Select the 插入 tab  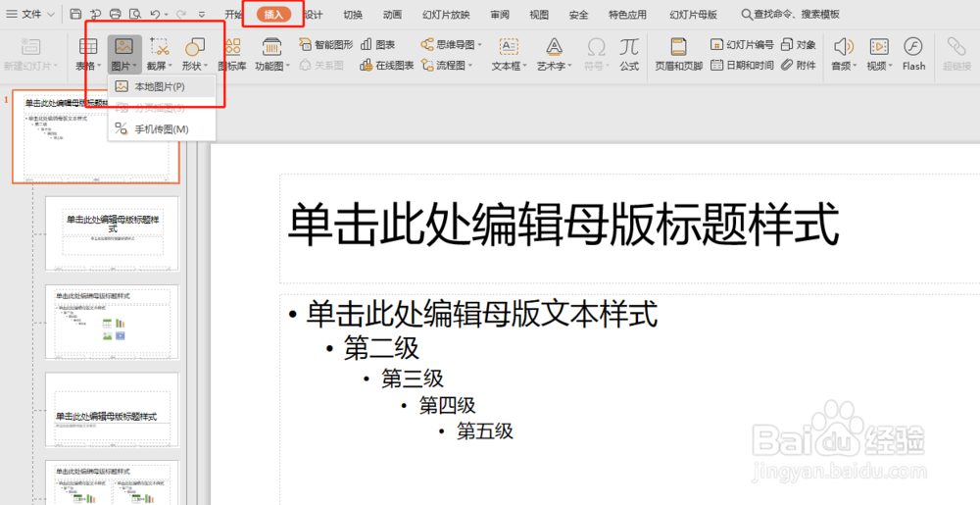click(273, 15)
